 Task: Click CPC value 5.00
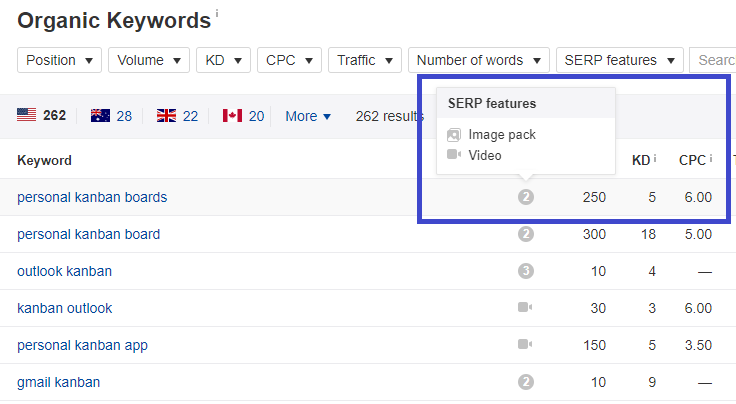(698, 235)
